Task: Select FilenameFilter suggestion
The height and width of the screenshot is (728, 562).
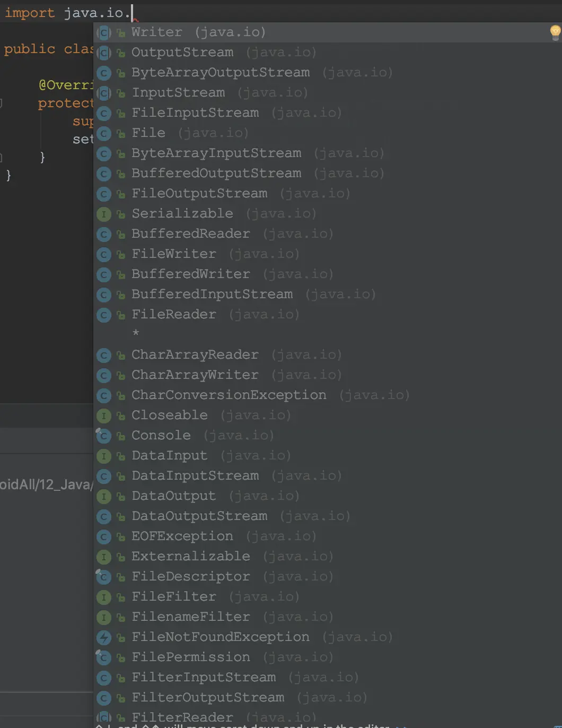Action: coord(328,617)
